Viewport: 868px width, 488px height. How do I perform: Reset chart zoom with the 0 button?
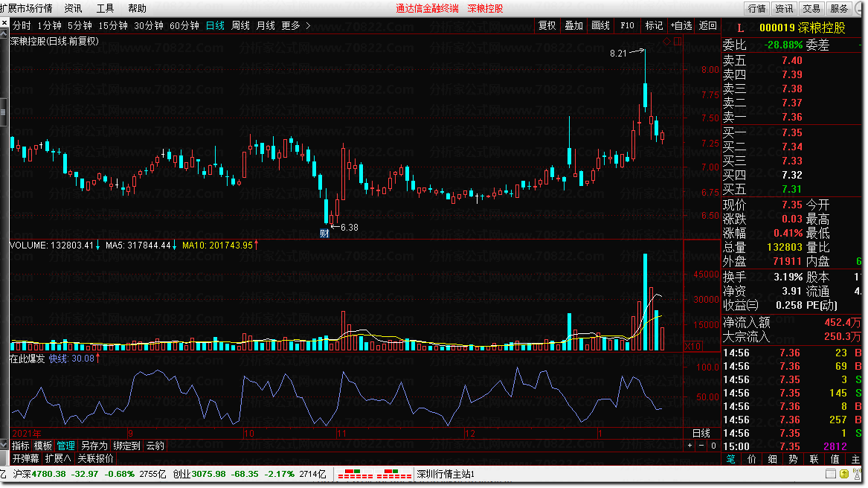(713, 446)
